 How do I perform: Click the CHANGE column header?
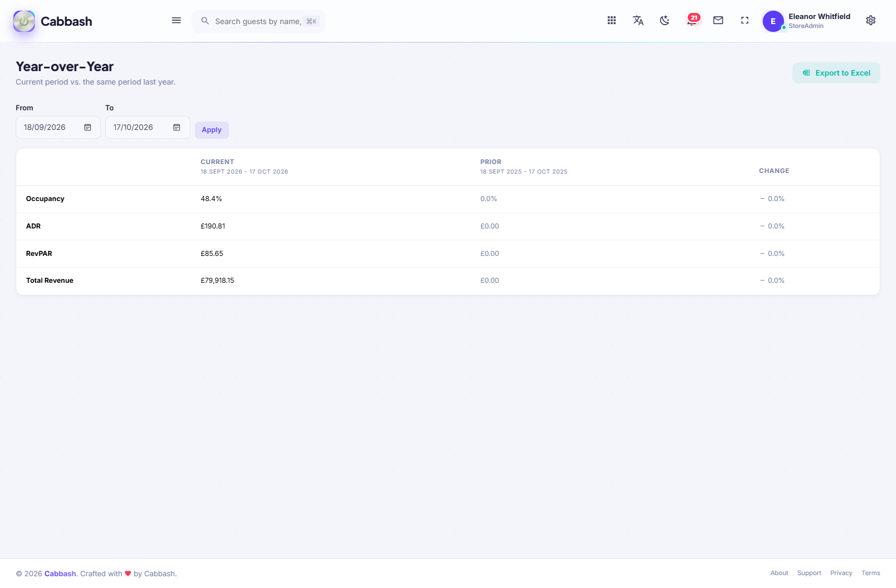[774, 171]
